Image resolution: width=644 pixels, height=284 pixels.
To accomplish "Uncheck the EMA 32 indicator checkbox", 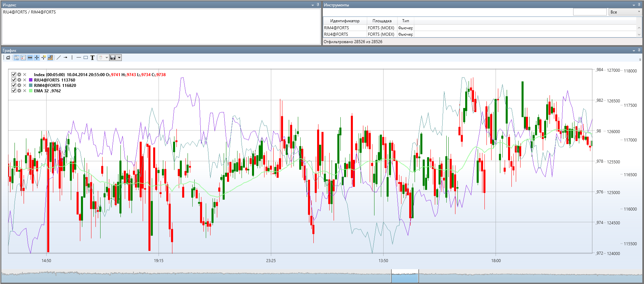I will click(x=14, y=91).
